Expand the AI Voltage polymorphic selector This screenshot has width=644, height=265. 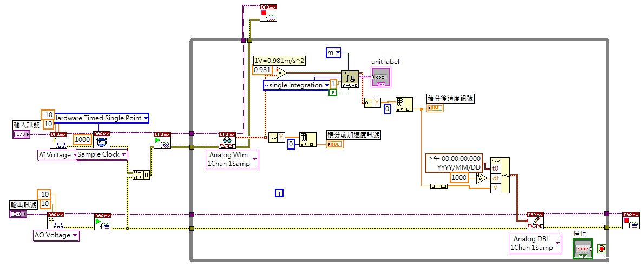click(57, 155)
